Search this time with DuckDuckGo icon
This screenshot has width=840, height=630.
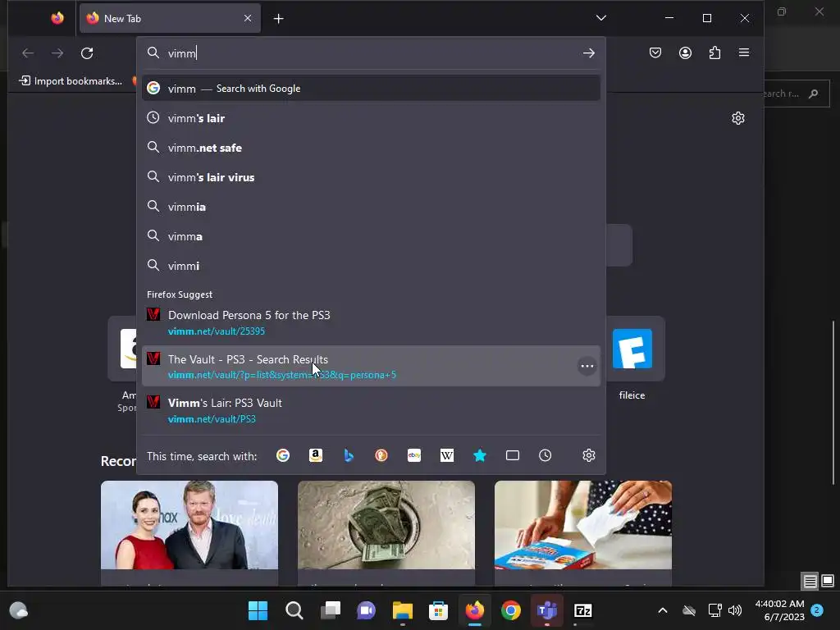pos(381,455)
